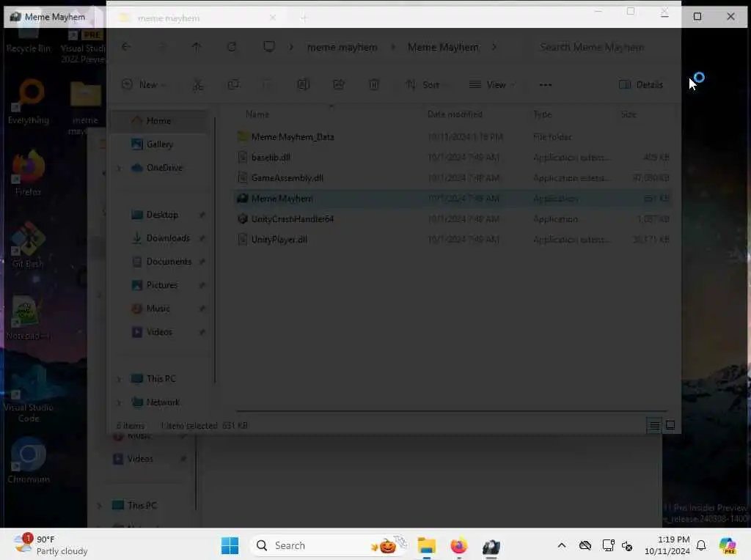Expand This PC node in back window
Screen dimensions: 751x560
(100, 506)
